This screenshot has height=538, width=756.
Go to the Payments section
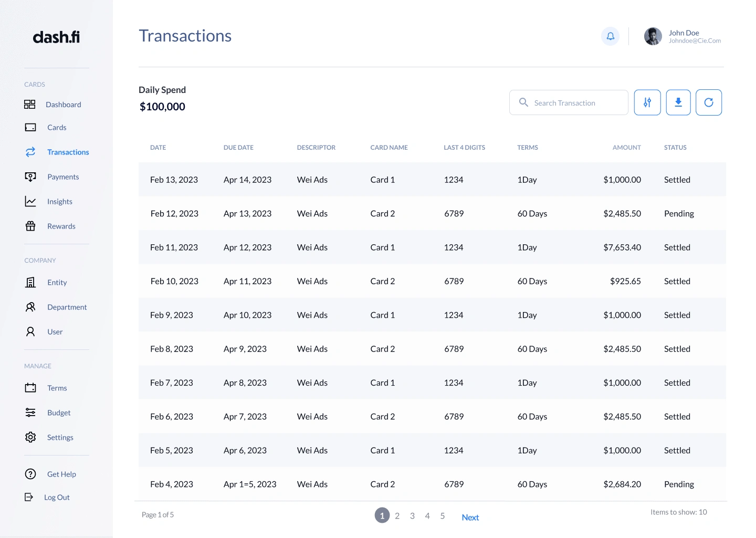[63, 177]
